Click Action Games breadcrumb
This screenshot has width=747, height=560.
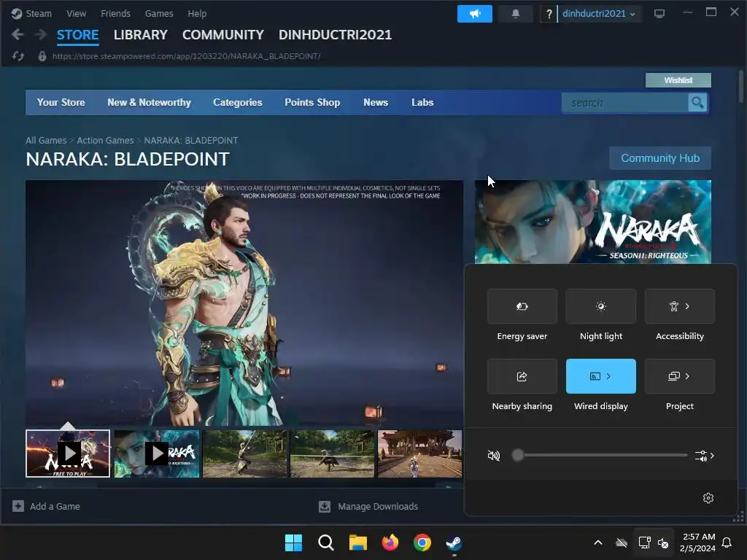(105, 141)
